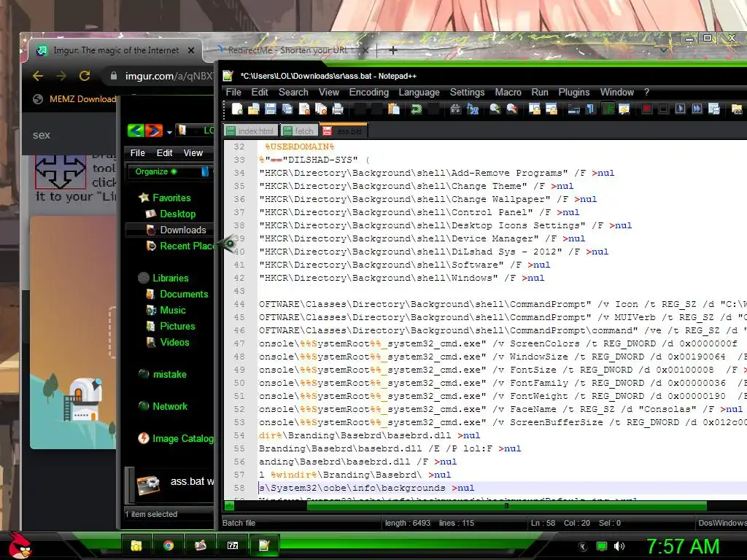Switch to the index.html tab
Viewport: 747px width, 560px height.
(x=251, y=131)
